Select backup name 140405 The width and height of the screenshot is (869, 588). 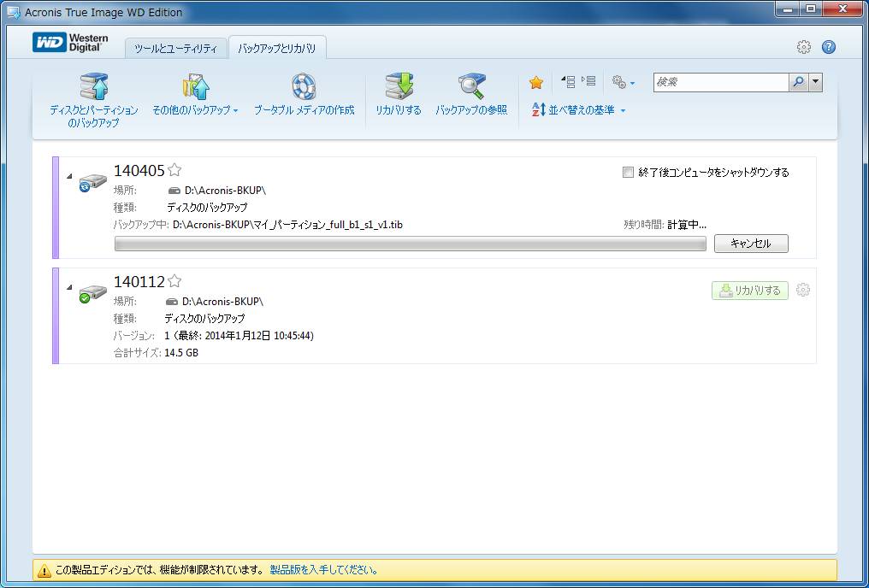click(x=139, y=171)
